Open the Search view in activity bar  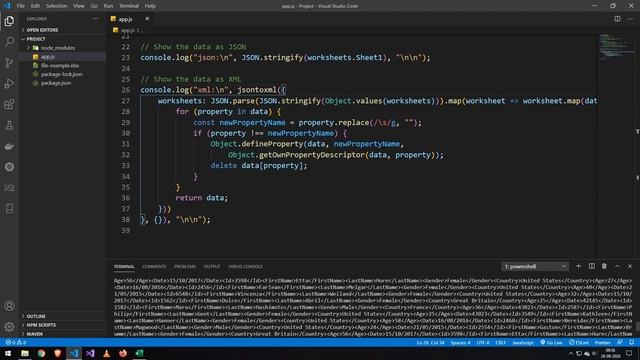(x=9, y=42)
